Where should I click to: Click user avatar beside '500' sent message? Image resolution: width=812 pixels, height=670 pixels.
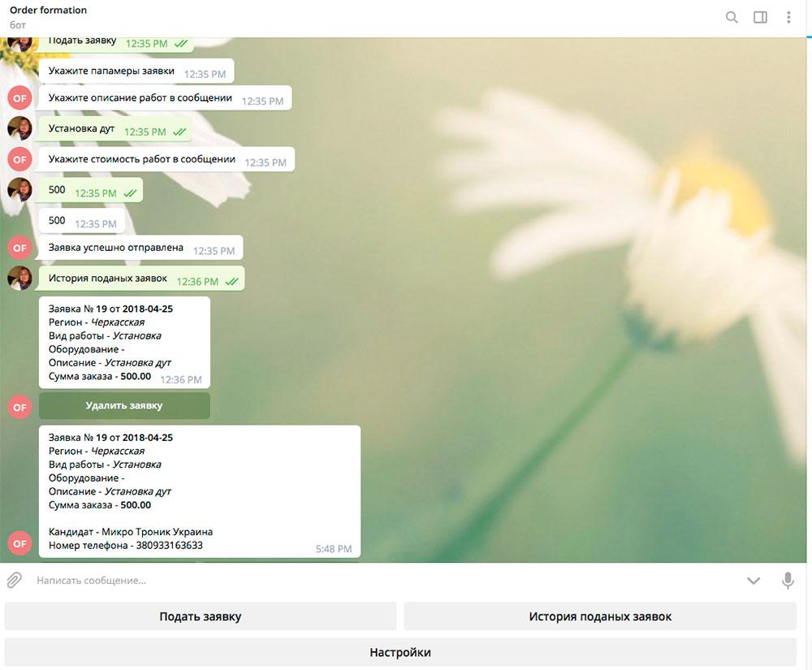tap(19, 190)
